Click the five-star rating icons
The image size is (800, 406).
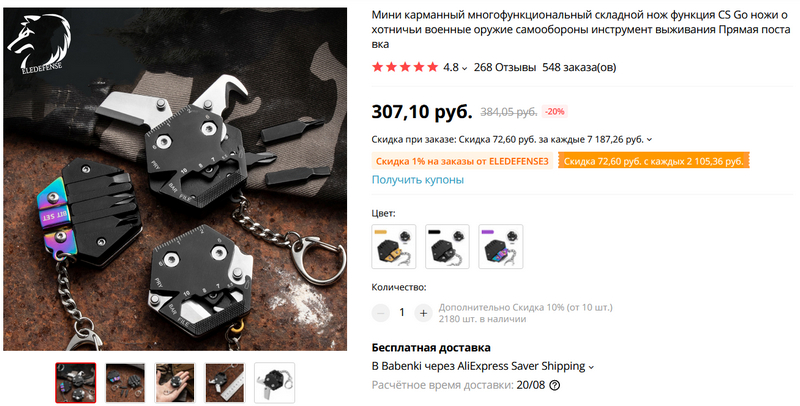click(x=405, y=67)
